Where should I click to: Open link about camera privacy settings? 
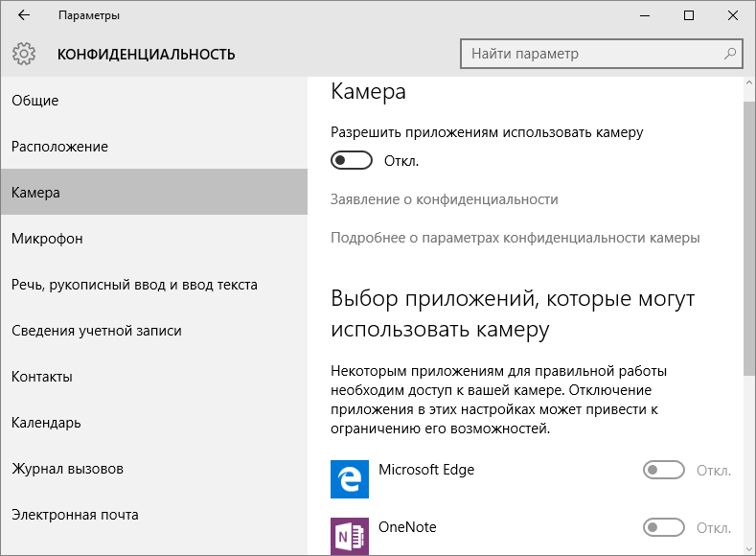(515, 238)
